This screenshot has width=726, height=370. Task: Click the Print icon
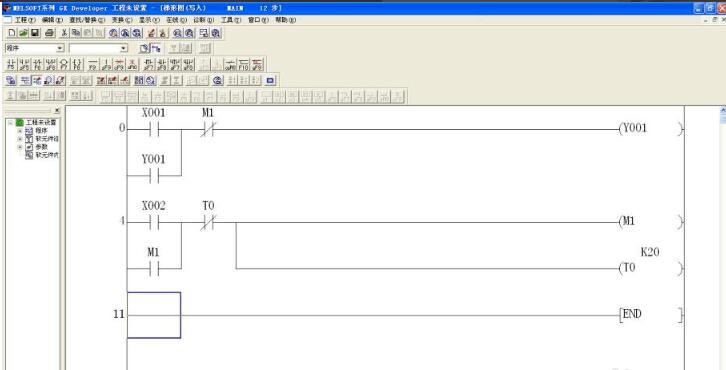[50, 33]
